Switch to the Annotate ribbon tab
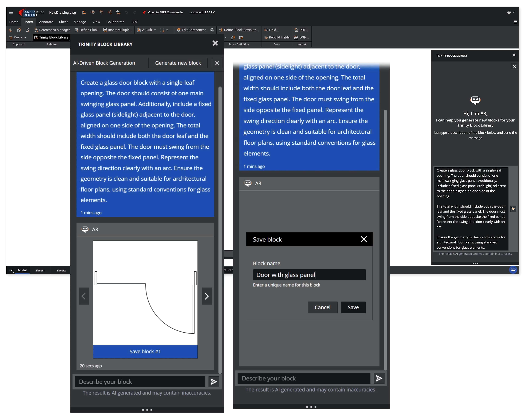The image size is (526, 420). (46, 22)
